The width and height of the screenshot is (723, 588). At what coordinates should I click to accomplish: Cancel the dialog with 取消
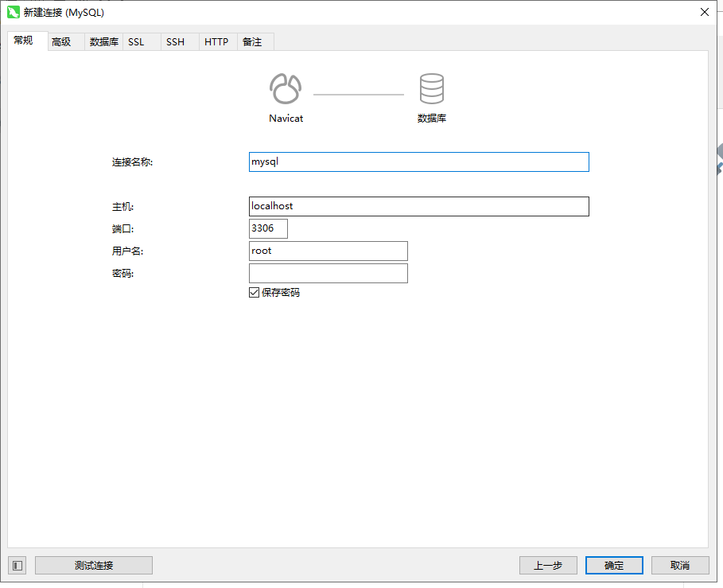(x=680, y=566)
